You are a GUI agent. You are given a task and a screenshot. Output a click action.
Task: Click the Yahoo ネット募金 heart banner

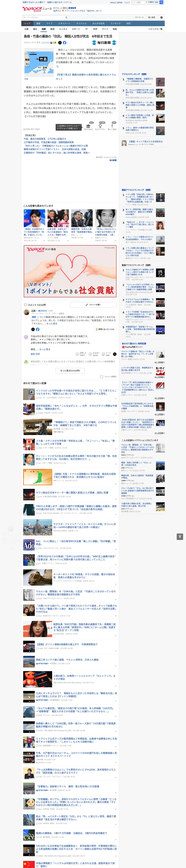[x=70, y=271]
